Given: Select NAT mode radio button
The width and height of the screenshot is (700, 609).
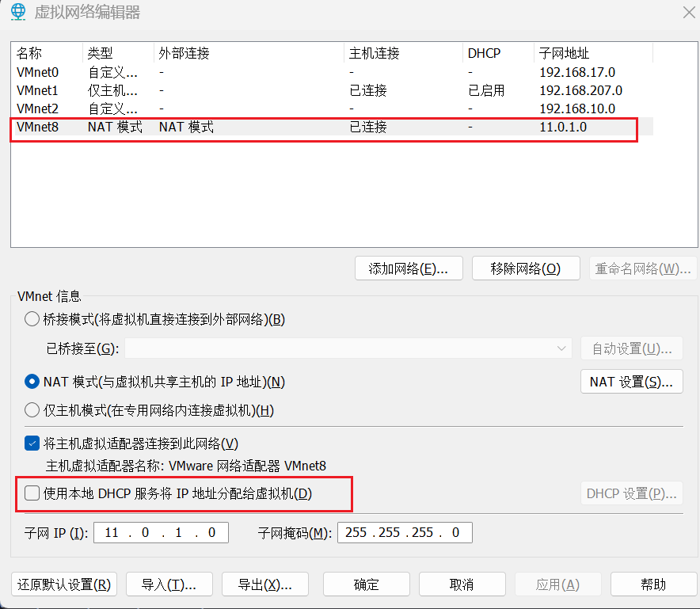Looking at the screenshot, I should pyautogui.click(x=32, y=382).
